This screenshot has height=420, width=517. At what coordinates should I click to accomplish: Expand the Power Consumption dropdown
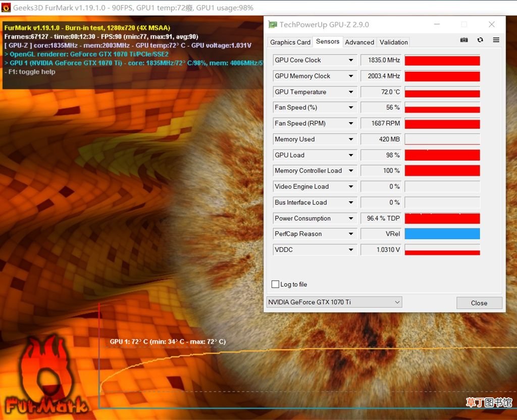tap(351, 218)
